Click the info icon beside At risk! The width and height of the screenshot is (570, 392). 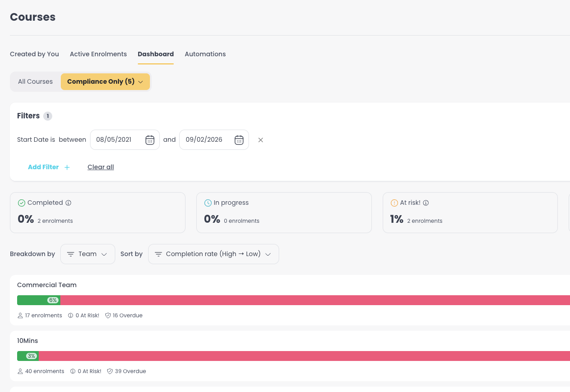tap(426, 203)
